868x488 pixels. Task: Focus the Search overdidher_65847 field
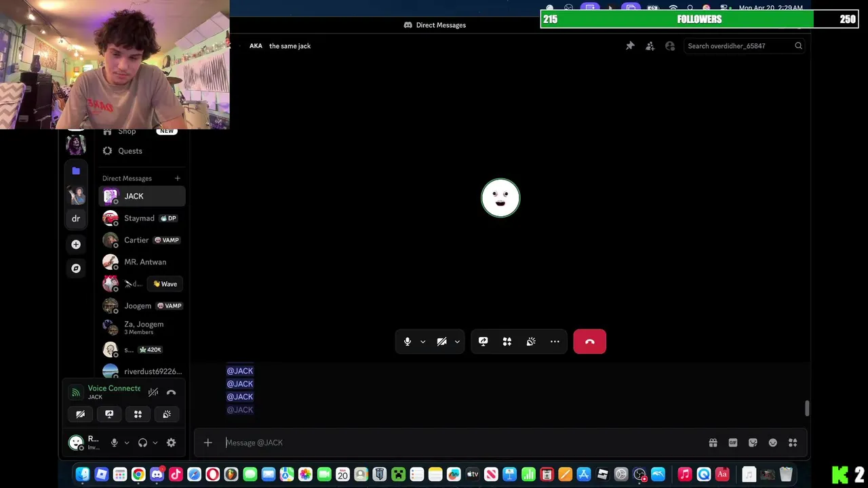pyautogui.click(x=744, y=46)
